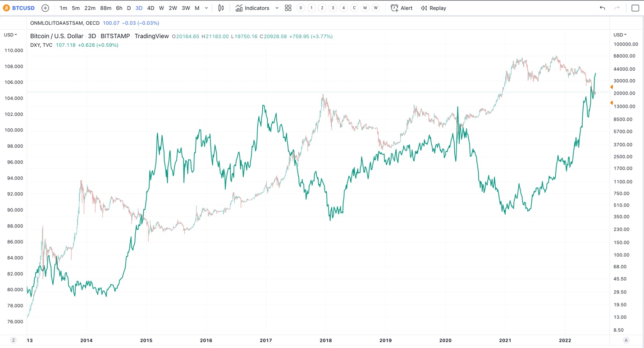Select ONMLOLITOAASTSAM, OECD indicator legend

coord(65,23)
